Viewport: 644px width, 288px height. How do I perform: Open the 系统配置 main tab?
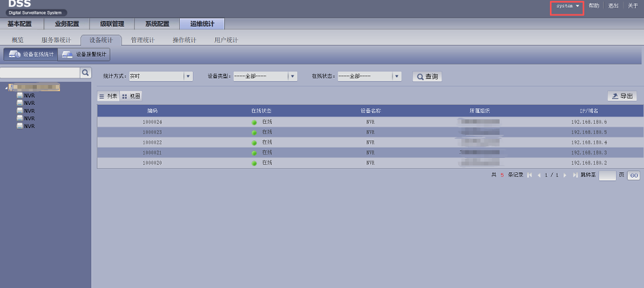[157, 24]
